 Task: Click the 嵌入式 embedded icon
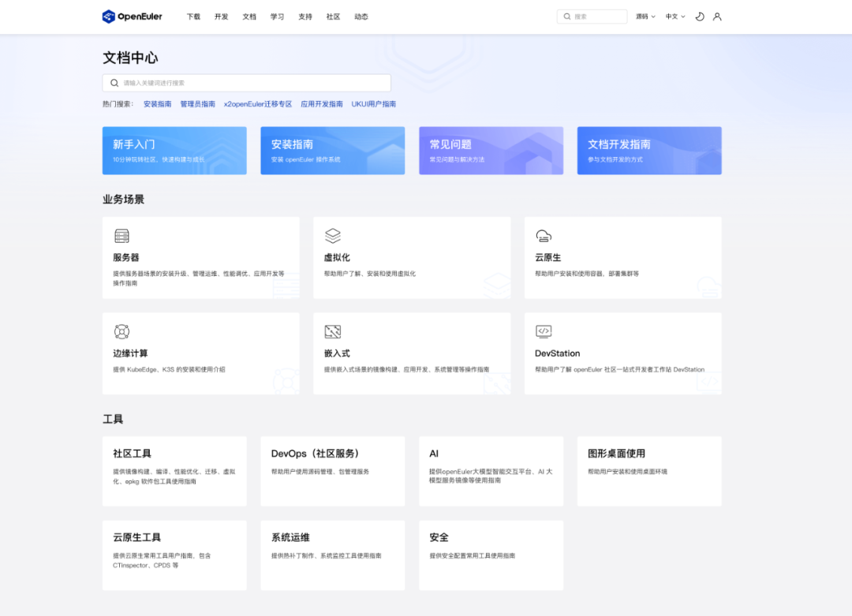coord(333,331)
